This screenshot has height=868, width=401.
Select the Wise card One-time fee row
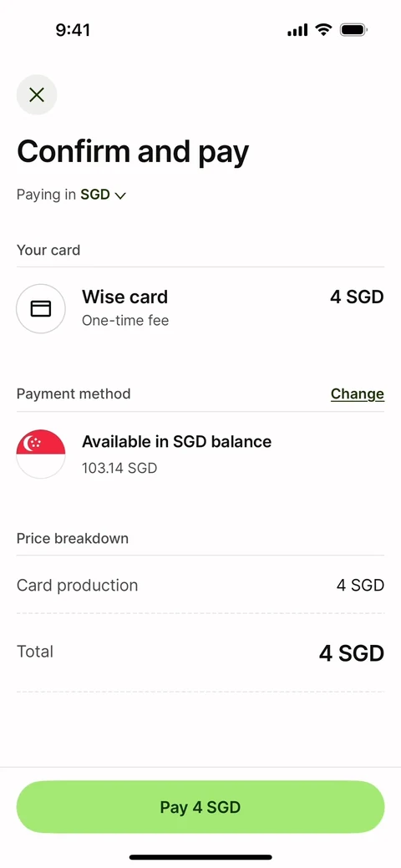(200, 308)
